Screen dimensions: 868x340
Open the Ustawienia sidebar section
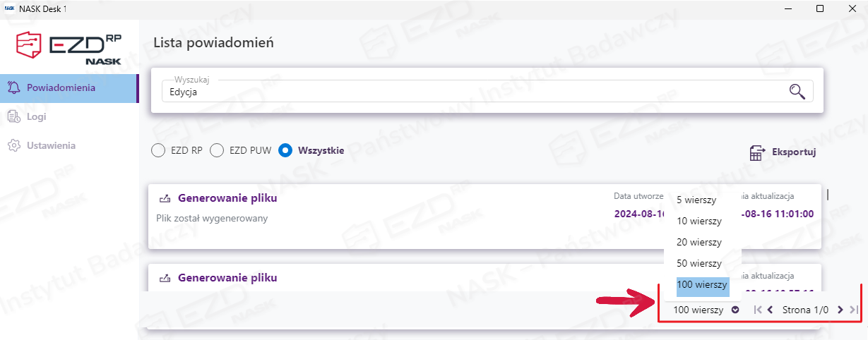click(51, 145)
